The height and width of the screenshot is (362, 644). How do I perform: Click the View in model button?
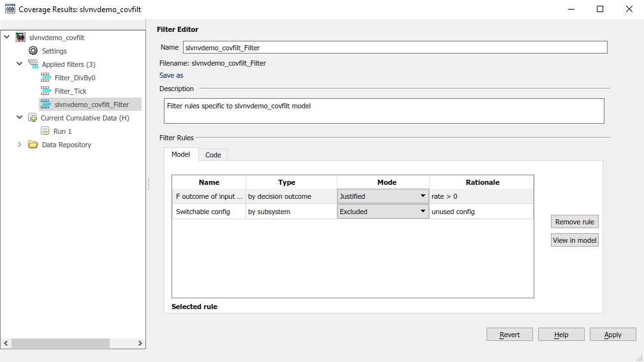(x=574, y=240)
